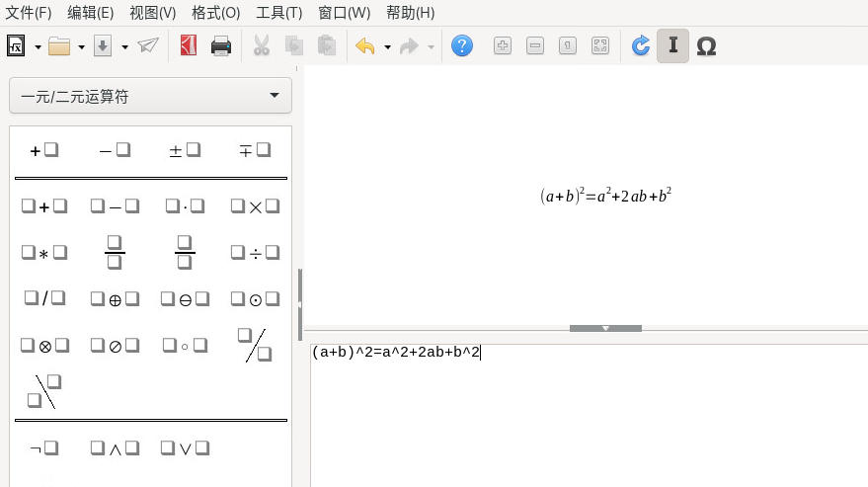Insert the division (÷) operator element
The height and width of the screenshot is (487, 868).
click(x=255, y=253)
